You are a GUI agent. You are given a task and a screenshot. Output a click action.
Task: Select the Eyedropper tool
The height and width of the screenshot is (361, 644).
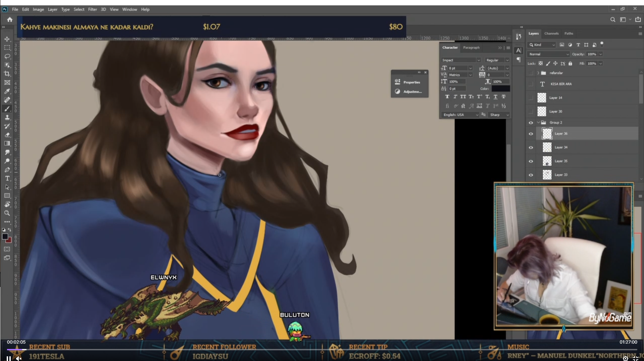7,91
